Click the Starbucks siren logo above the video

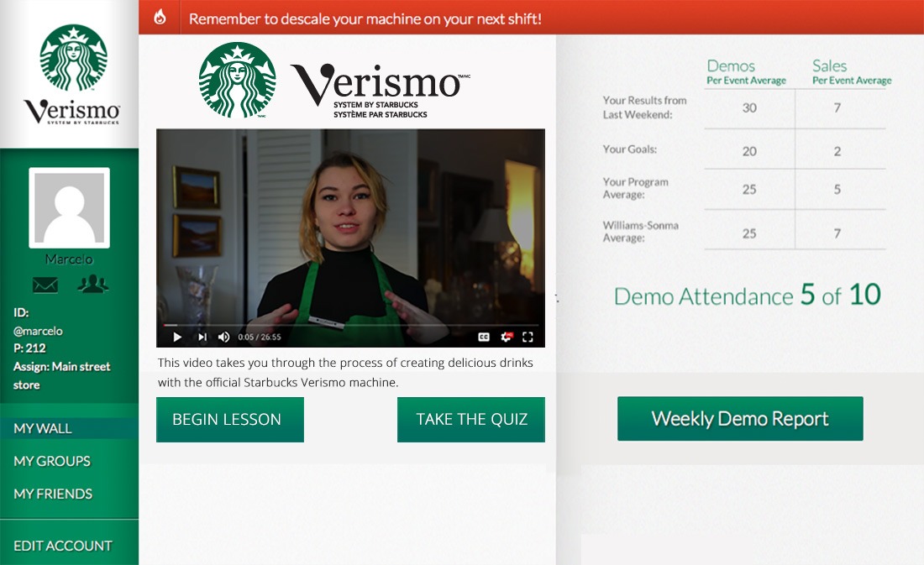point(238,80)
